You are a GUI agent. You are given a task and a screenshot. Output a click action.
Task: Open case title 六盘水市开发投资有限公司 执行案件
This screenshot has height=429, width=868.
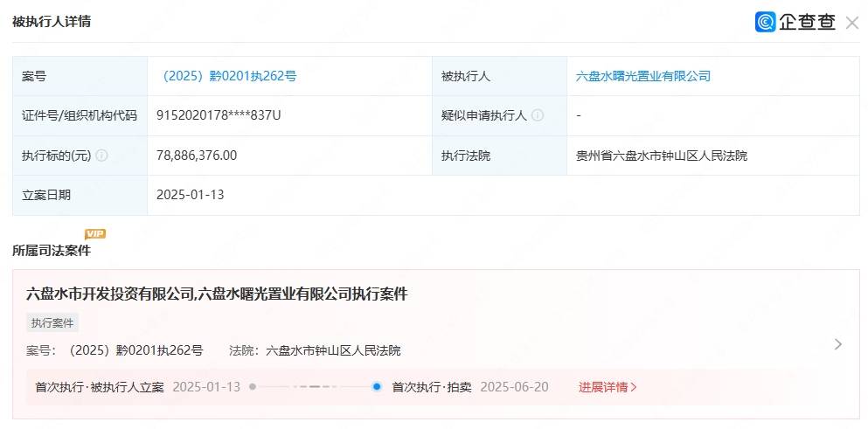(x=217, y=294)
